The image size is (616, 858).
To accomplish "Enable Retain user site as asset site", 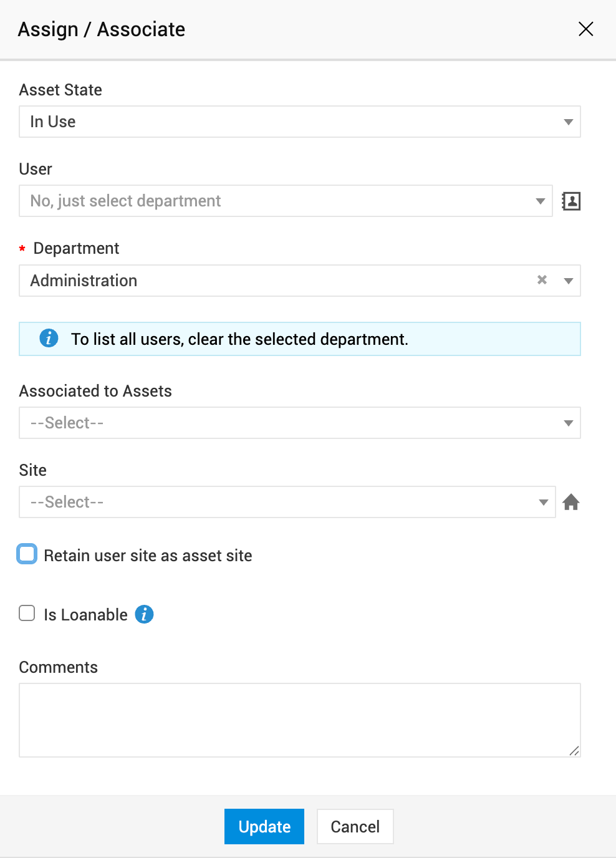I will pyautogui.click(x=27, y=554).
